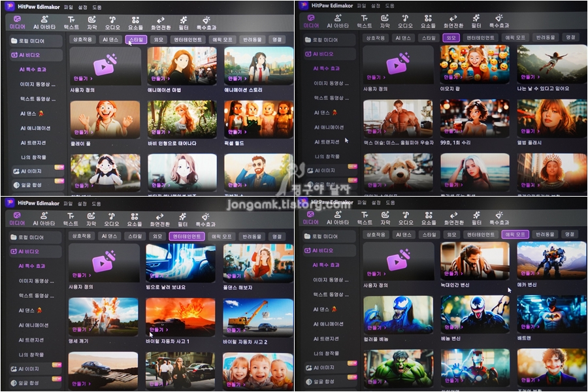The width and height of the screenshot is (588, 392).
Task: Select 텍스트 tool icon in the 스타일 view
Action: tap(71, 22)
